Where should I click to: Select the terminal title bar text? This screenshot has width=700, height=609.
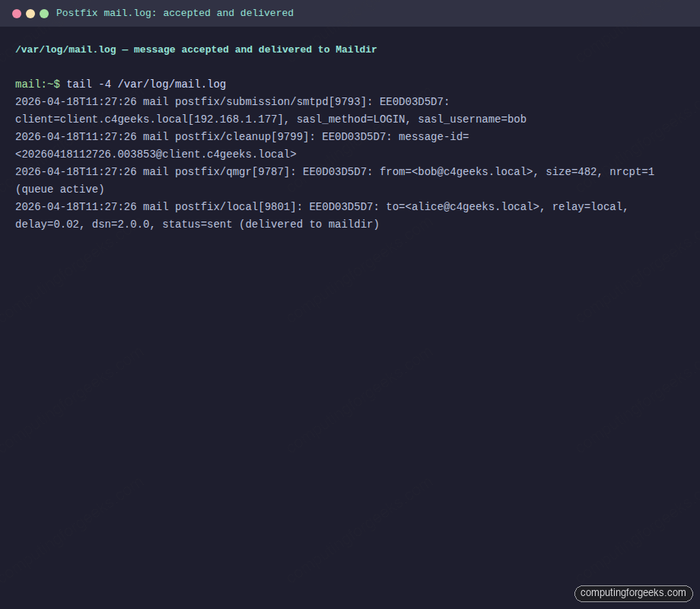point(177,13)
